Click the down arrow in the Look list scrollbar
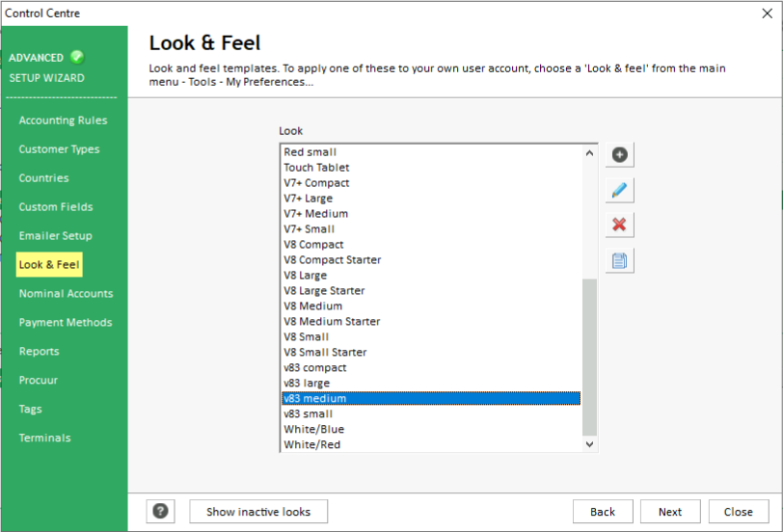This screenshot has width=783, height=532. [x=589, y=444]
